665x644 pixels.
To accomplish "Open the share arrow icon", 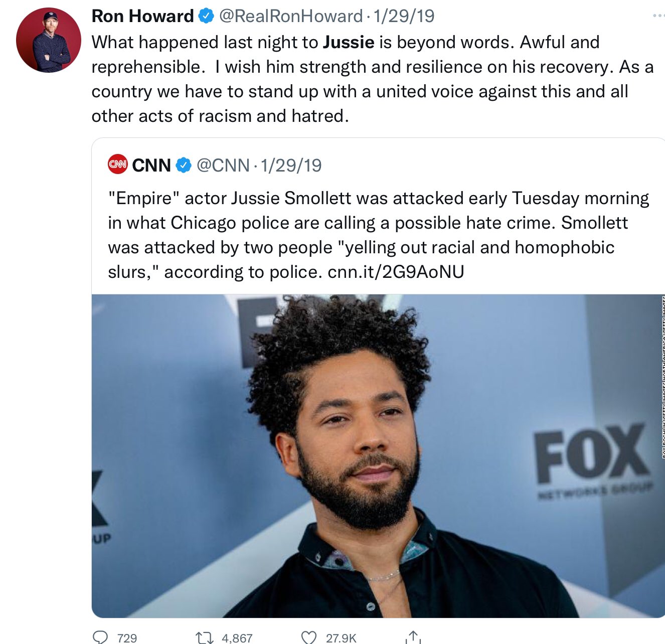I will click(x=413, y=637).
